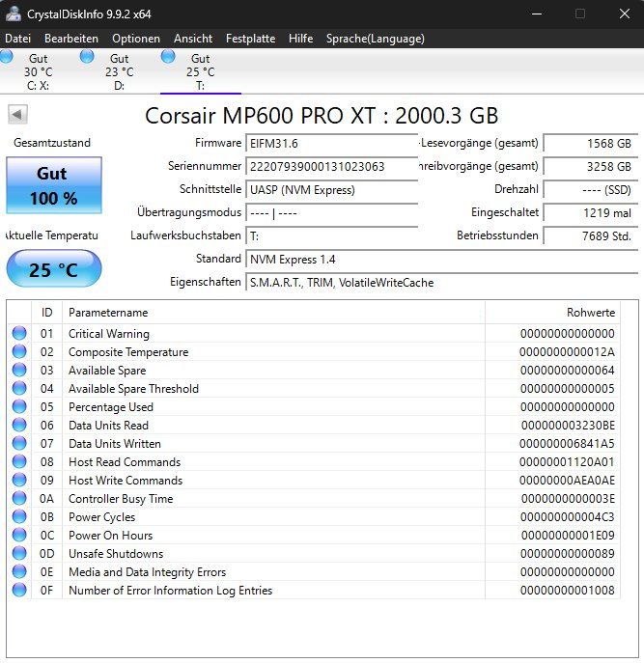Click raw value 000000000012A
Image resolution: width=644 pixels, height=663 pixels.
pyautogui.click(x=567, y=352)
